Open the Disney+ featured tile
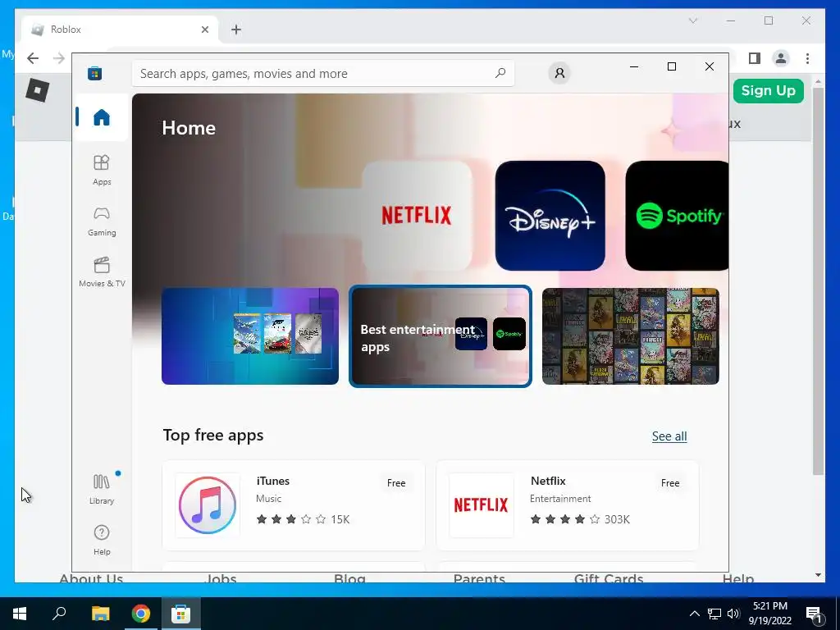Image resolution: width=840 pixels, height=630 pixels. point(550,216)
